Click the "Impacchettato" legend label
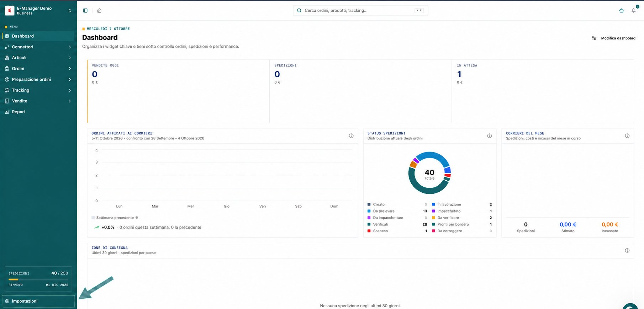This screenshot has width=644, height=309. click(x=449, y=211)
